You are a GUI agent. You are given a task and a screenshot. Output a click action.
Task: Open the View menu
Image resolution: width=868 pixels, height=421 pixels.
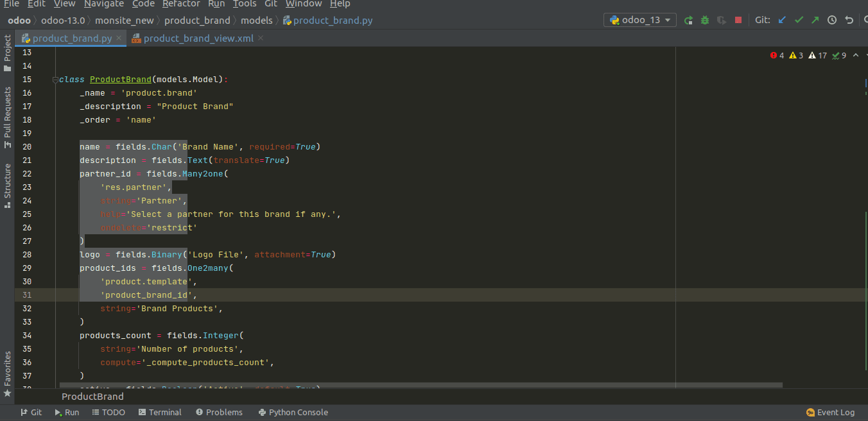(x=64, y=4)
